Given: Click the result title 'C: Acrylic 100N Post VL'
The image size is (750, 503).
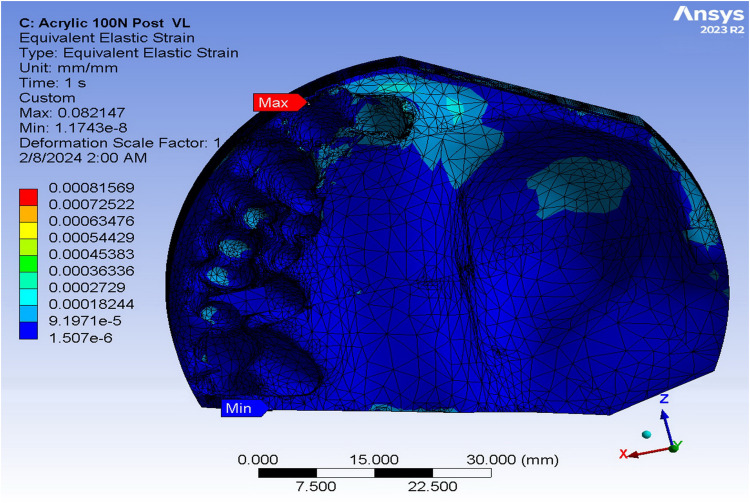Looking at the screenshot, I should pyautogui.click(x=104, y=23).
